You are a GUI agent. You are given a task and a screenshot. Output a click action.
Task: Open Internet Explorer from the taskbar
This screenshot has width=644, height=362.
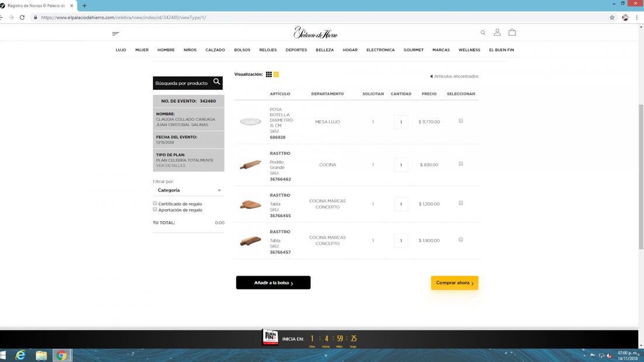click(21, 355)
